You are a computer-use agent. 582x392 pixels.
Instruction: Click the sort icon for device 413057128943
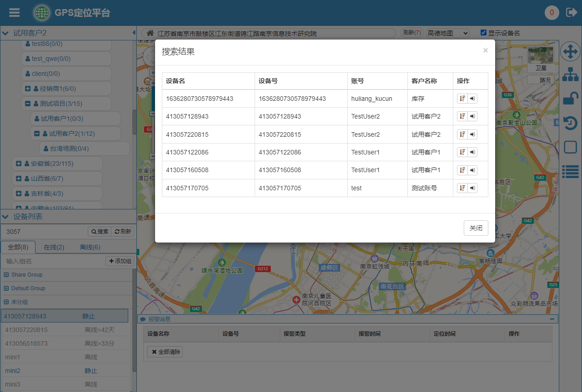pyautogui.click(x=462, y=117)
